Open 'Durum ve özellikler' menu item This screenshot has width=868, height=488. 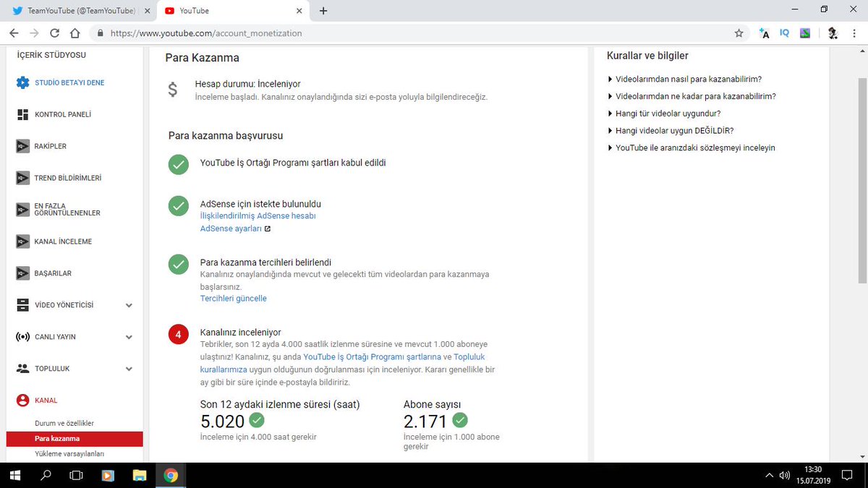[x=64, y=423]
